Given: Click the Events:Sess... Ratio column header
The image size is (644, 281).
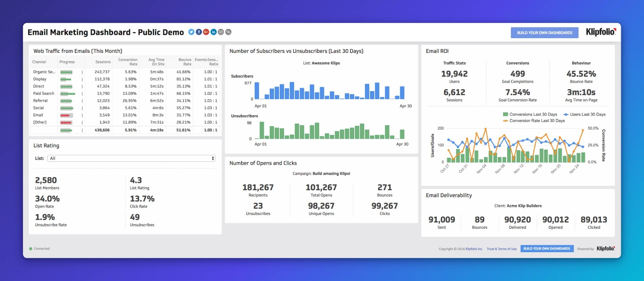Looking at the screenshot, I should point(206,62).
